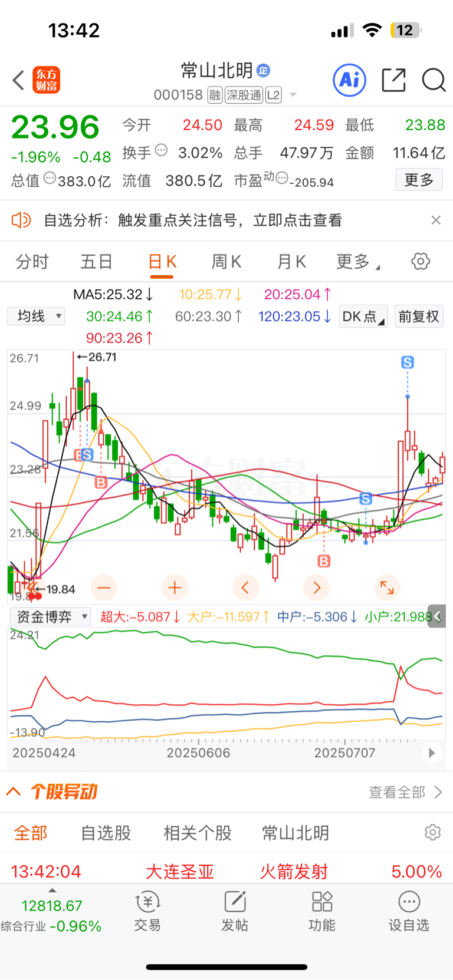Open chart settings hexagon gear
The height and width of the screenshot is (980, 453).
point(421,261)
